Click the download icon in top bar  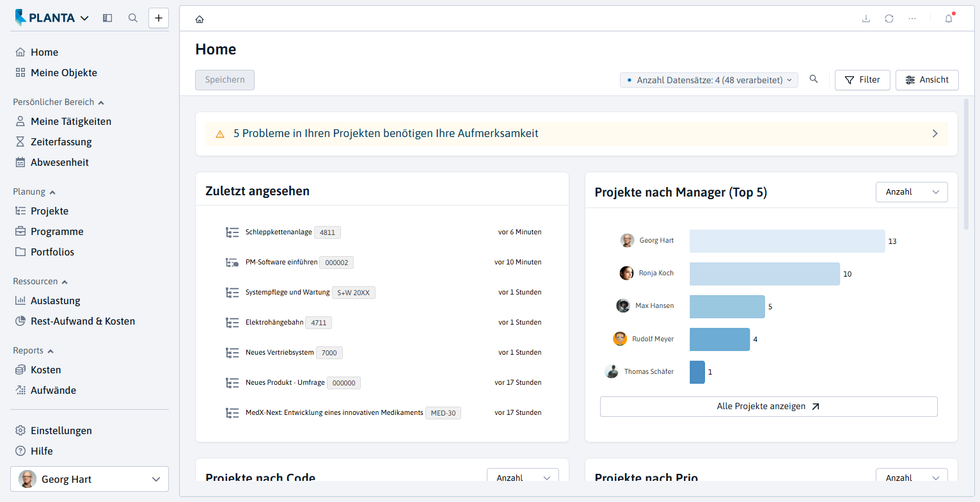coord(866,19)
